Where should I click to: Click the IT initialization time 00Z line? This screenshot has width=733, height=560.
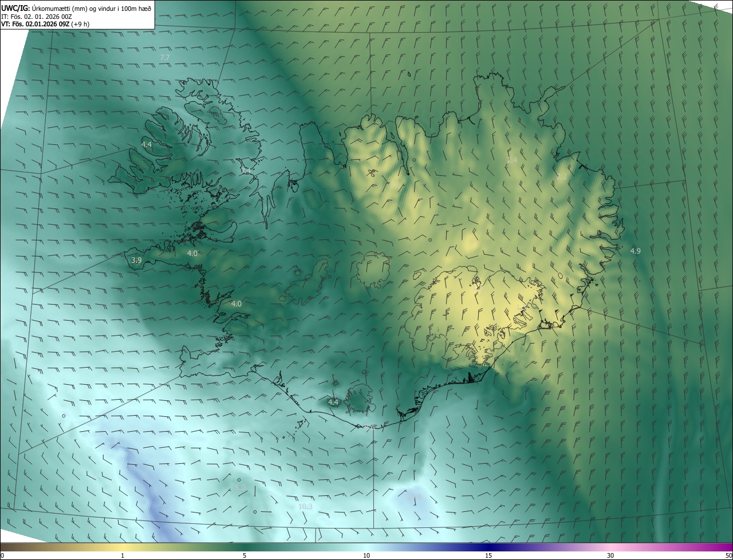point(37,17)
